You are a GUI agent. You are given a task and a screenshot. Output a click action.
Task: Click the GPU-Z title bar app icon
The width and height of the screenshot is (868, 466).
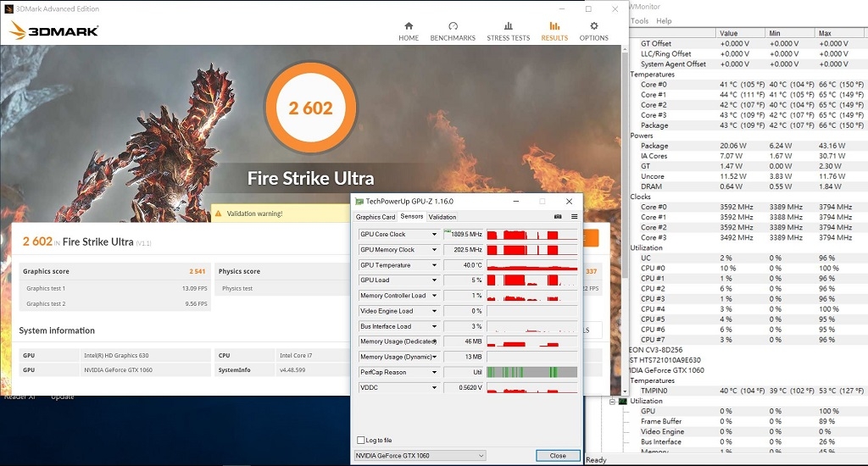click(359, 202)
